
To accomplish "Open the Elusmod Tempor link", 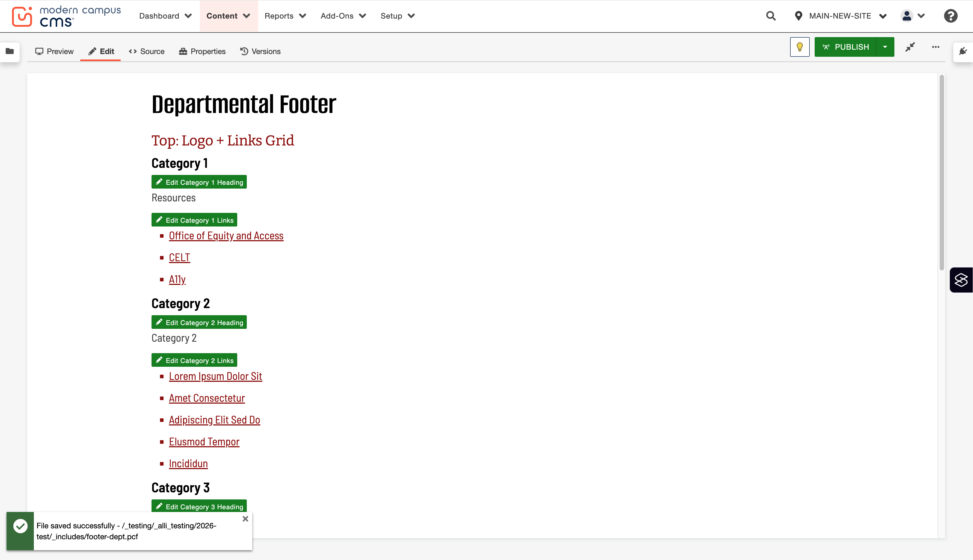I will pos(204,442).
